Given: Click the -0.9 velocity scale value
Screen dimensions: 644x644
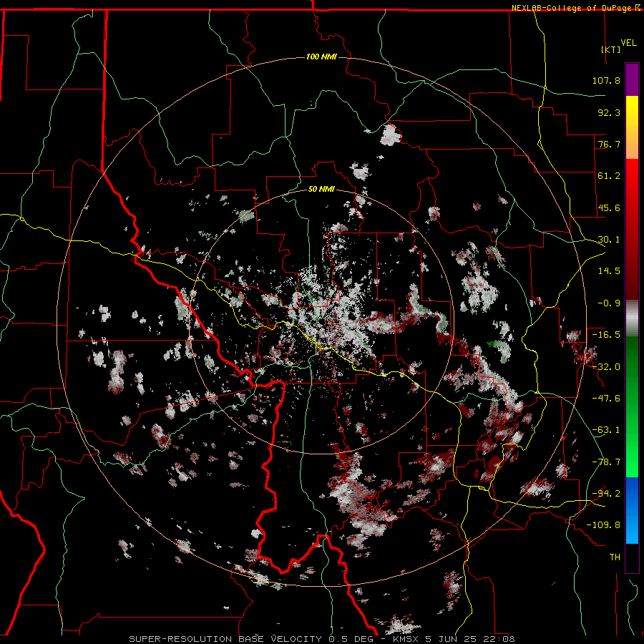Looking at the screenshot, I should click(x=609, y=303).
